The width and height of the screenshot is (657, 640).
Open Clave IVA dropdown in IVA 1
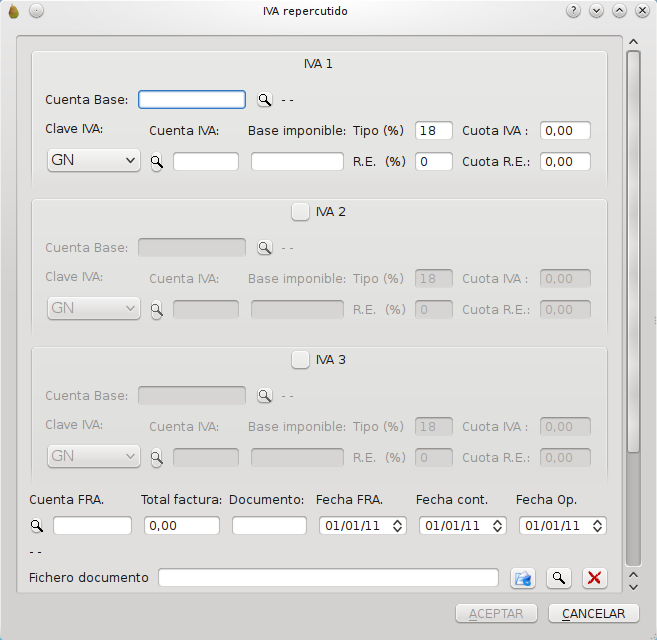click(93, 161)
